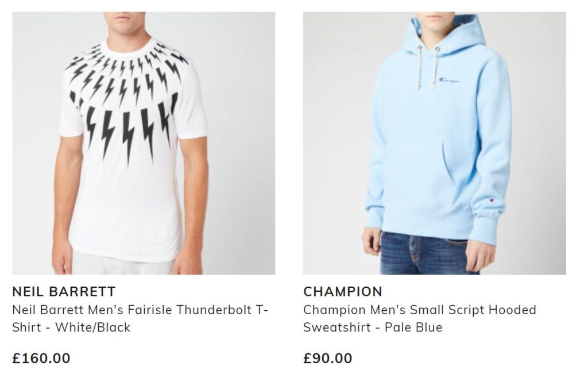Click the NEIL BARRETT brand heading
This screenshot has width=588, height=378.
pos(64,291)
